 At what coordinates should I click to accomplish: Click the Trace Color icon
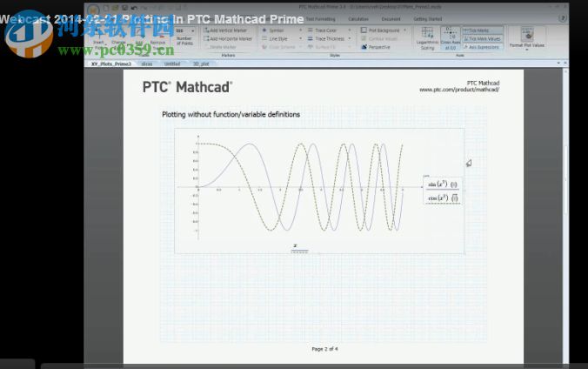coord(311,30)
